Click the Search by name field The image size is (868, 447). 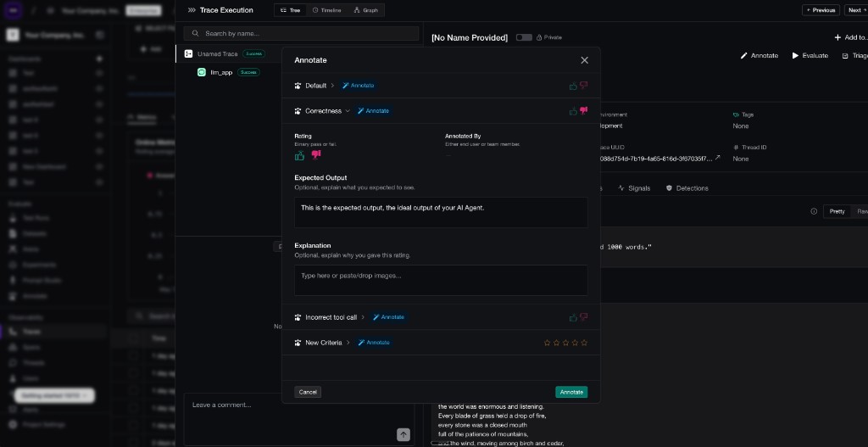click(x=301, y=33)
